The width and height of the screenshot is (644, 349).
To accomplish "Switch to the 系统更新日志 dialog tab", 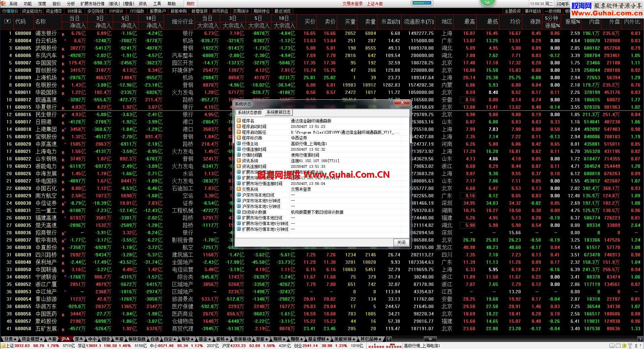I will [x=279, y=112].
